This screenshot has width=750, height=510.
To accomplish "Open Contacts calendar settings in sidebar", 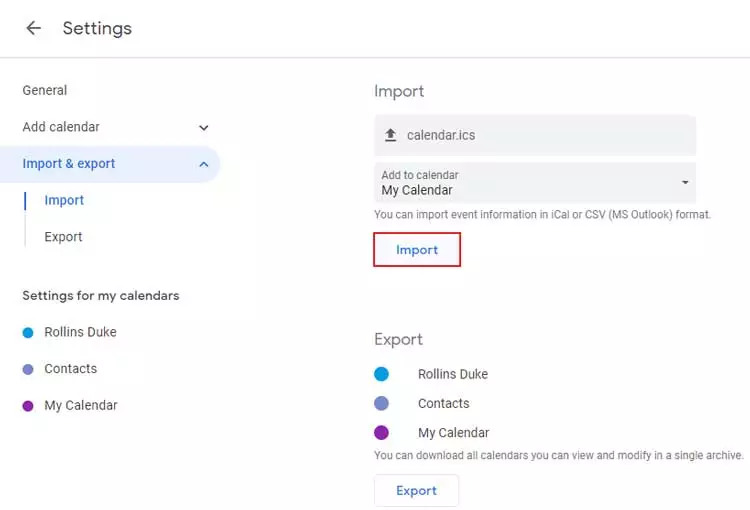I will point(71,368).
